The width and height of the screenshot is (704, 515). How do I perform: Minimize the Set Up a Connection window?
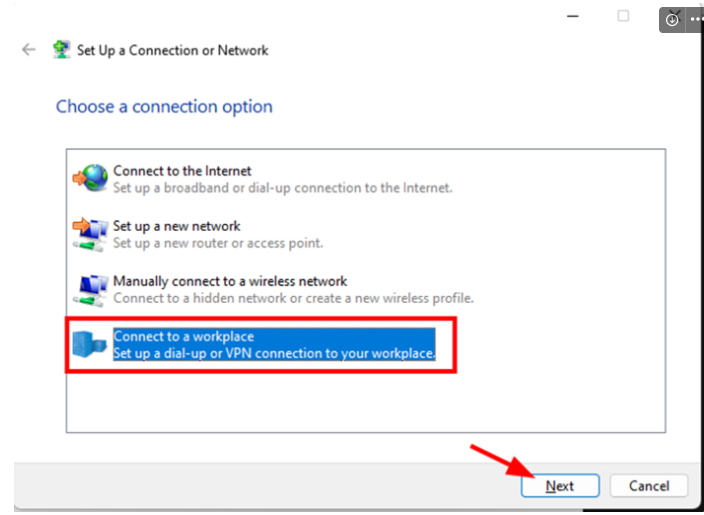coord(574,16)
